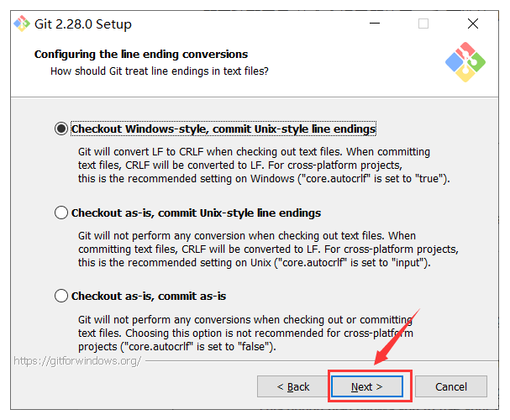Select the Checkout as-is, commit as-is radio circle
Viewport: 510px width, 420px height.
[61, 296]
